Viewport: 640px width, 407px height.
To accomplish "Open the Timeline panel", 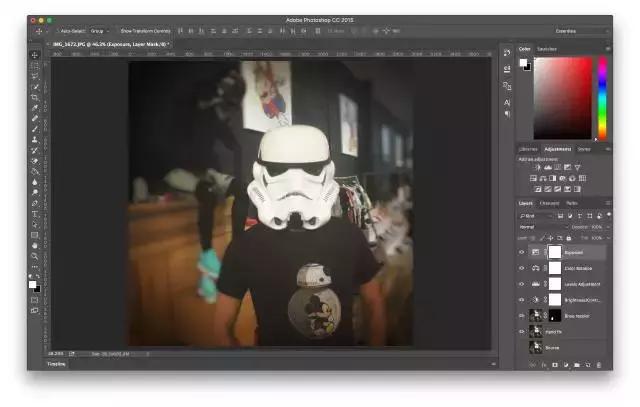I will [57, 364].
